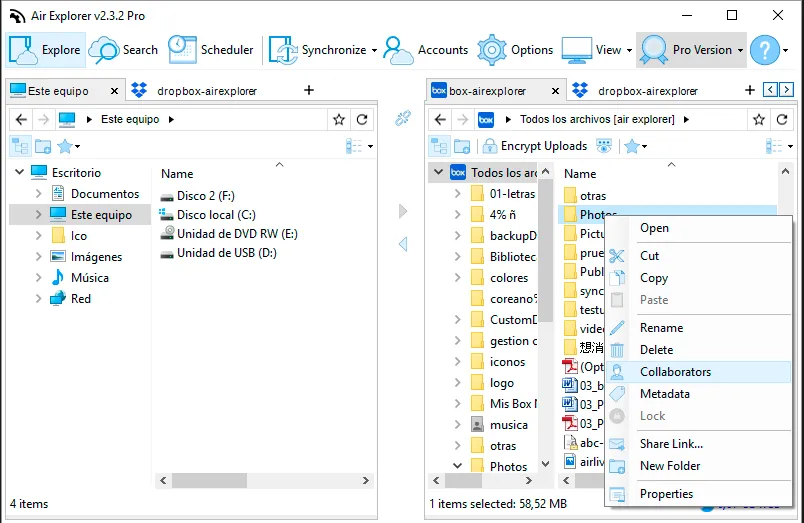Close the Este equipo tab
804x523 pixels.
tap(114, 91)
